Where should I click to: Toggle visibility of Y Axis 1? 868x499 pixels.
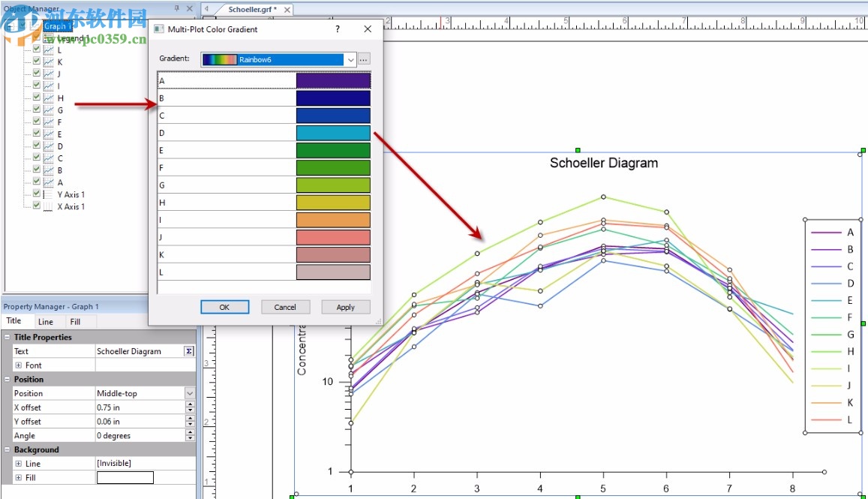pyautogui.click(x=36, y=194)
